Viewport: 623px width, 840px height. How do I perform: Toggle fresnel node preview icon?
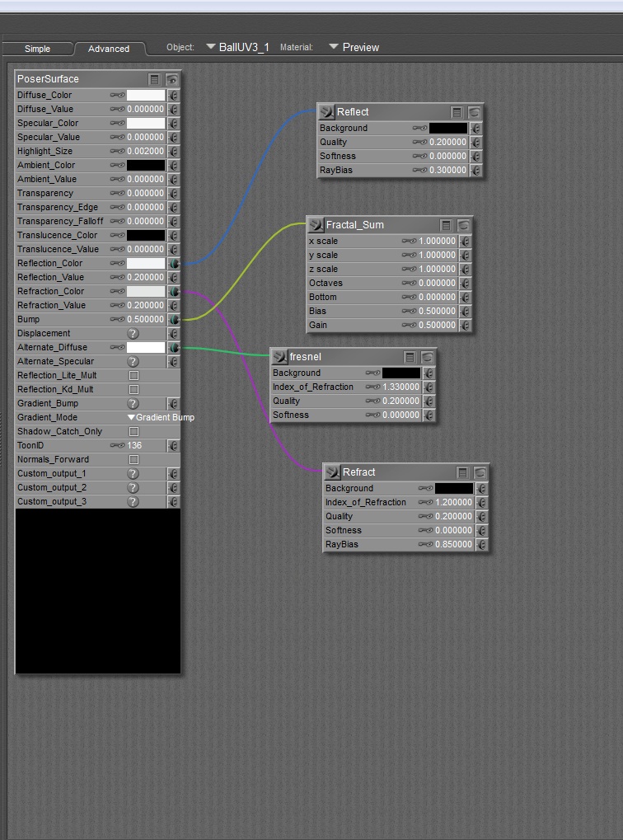pos(427,357)
